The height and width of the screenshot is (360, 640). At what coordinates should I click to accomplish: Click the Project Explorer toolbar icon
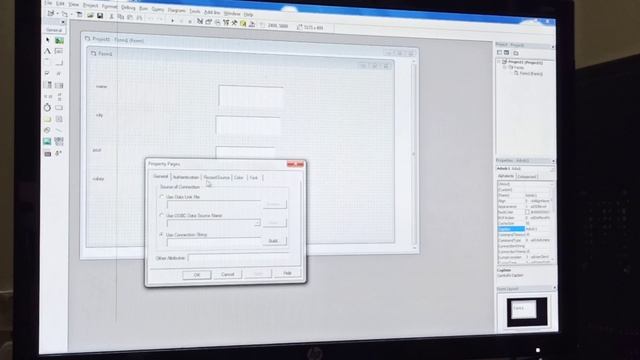(200, 22)
